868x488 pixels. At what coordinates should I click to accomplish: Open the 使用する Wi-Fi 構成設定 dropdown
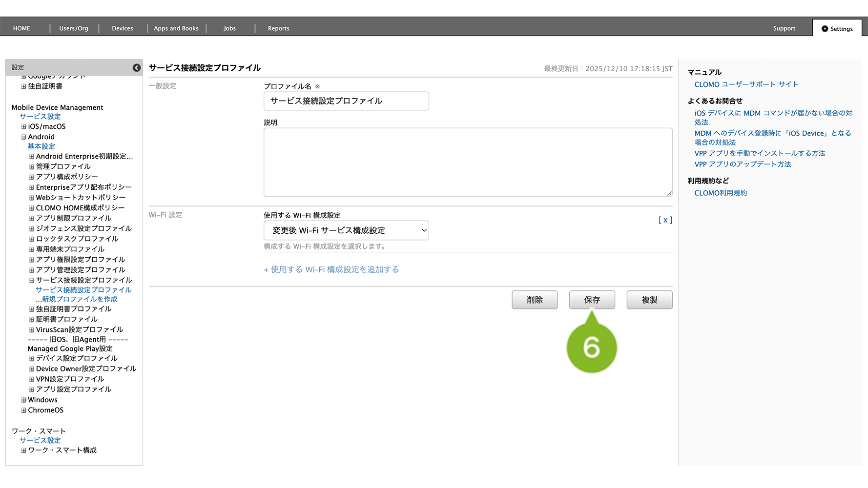pos(346,230)
